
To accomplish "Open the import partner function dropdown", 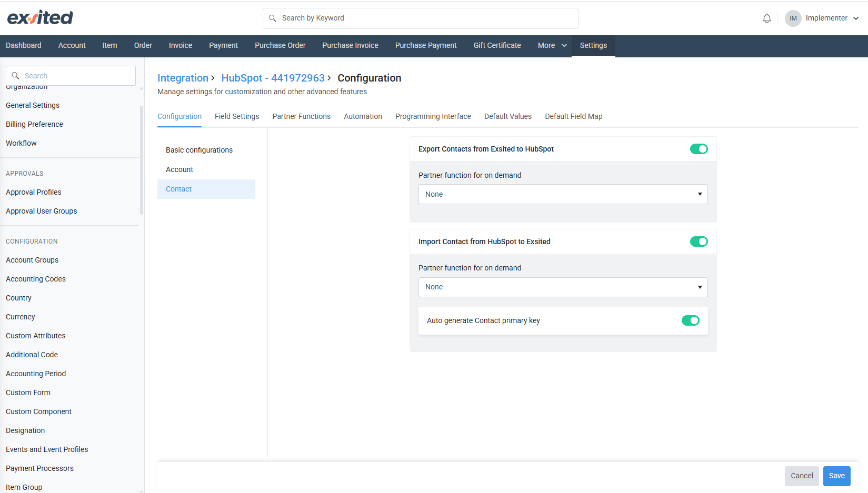I will coord(563,287).
